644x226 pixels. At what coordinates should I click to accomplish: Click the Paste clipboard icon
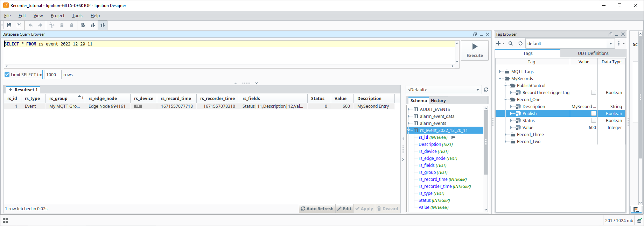(71, 25)
